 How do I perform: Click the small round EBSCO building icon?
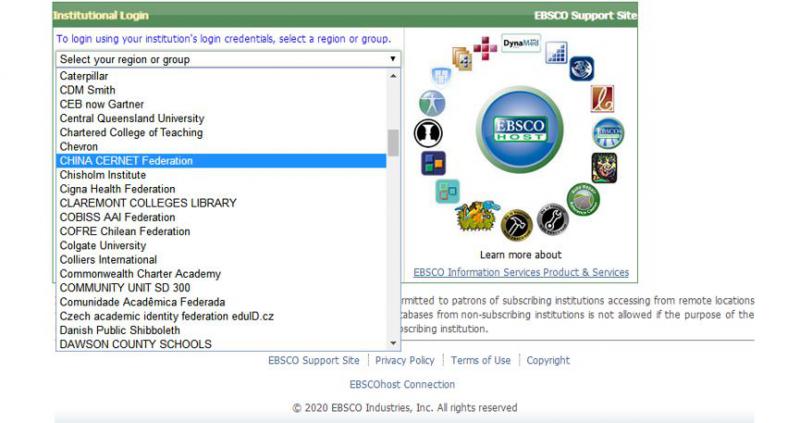click(608, 133)
